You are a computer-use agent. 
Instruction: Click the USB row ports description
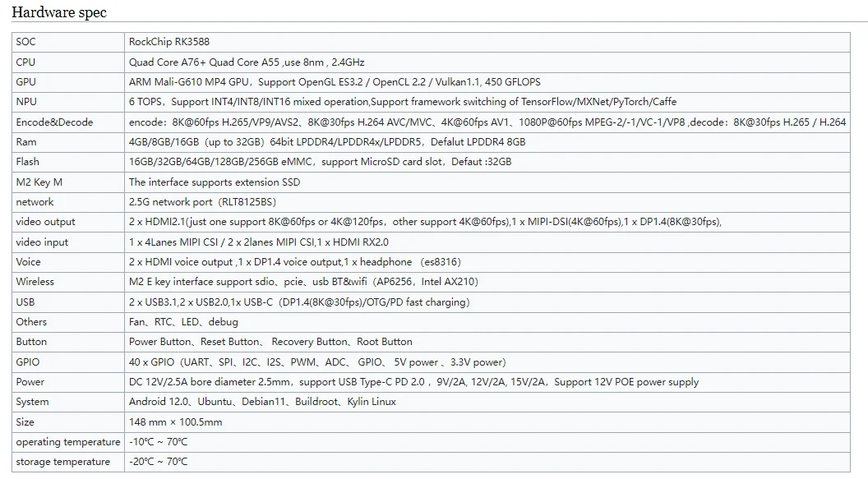point(299,302)
